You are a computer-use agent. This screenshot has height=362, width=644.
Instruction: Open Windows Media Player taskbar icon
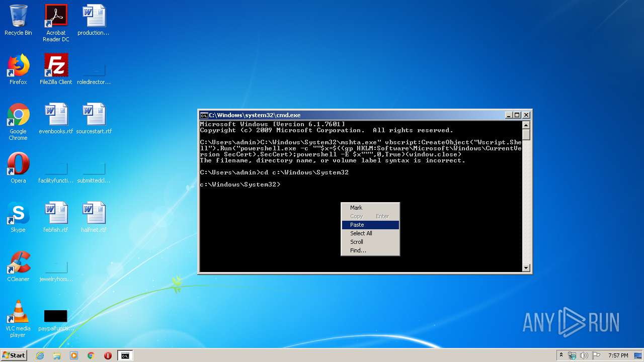74,355
